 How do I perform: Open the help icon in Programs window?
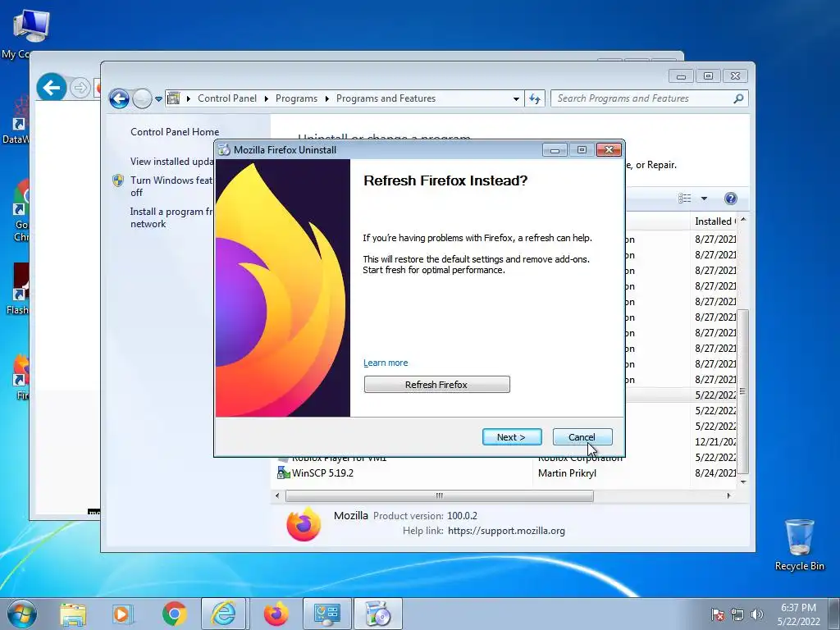(730, 199)
